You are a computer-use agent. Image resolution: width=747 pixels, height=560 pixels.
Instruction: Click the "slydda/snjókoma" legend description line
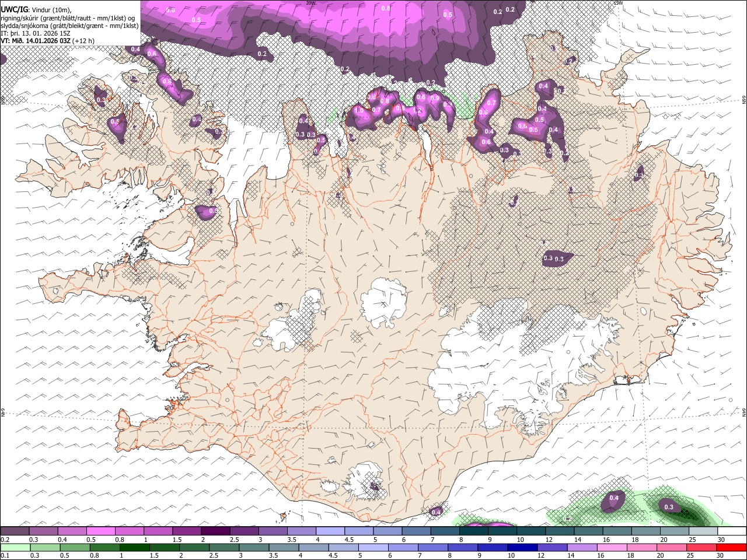tap(69, 26)
